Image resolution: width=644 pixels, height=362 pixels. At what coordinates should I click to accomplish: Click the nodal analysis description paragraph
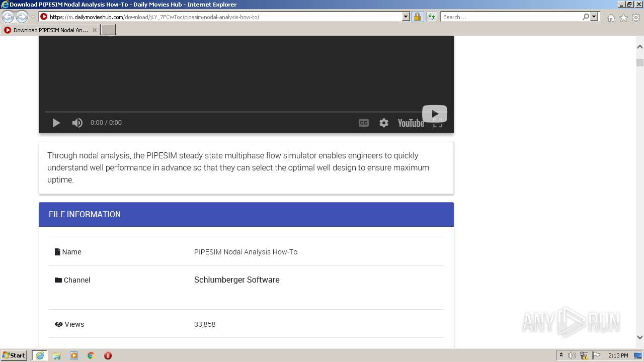click(238, 167)
